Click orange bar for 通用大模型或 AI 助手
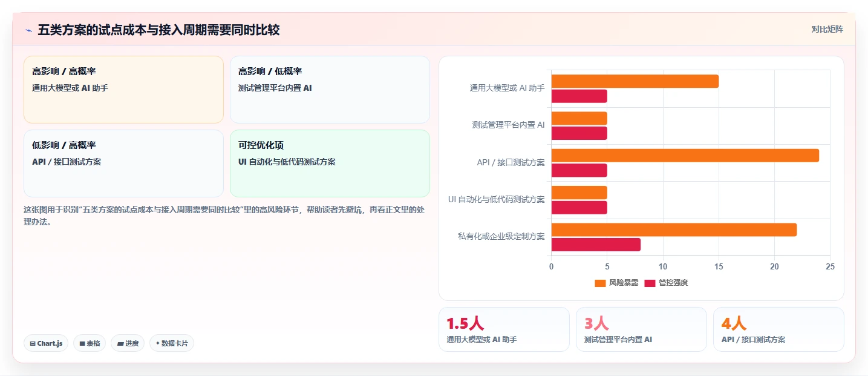 pyautogui.click(x=635, y=81)
